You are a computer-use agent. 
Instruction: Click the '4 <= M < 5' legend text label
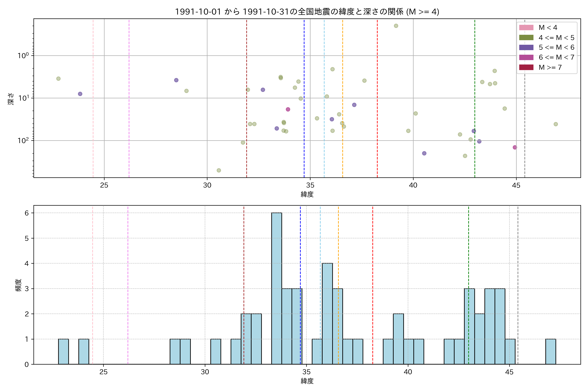pos(556,38)
